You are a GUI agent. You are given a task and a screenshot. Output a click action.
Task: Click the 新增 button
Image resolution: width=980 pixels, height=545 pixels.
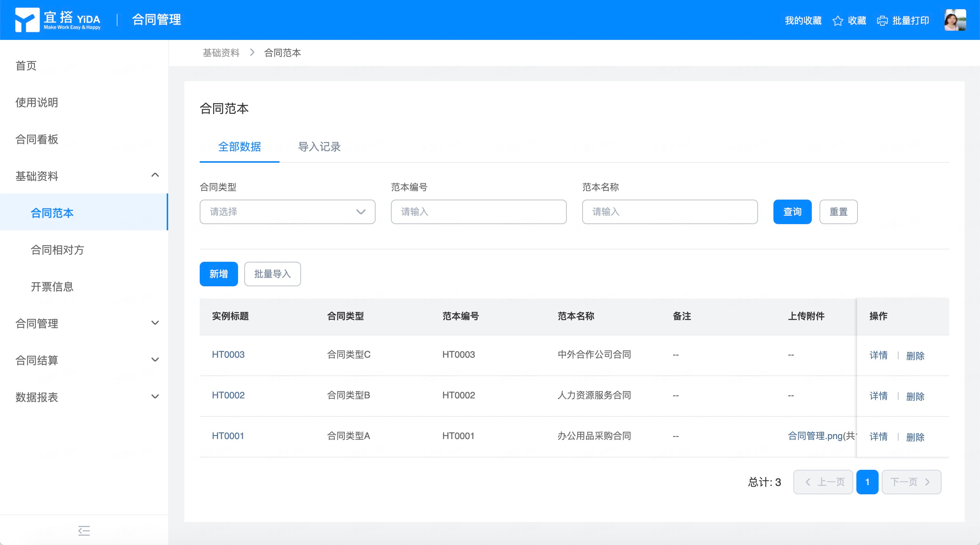tap(219, 274)
